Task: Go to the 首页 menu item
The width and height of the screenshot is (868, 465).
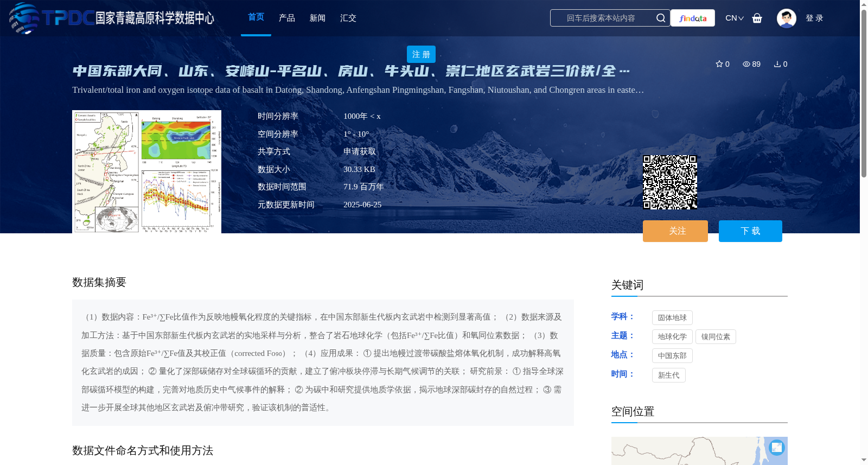Action: click(256, 17)
